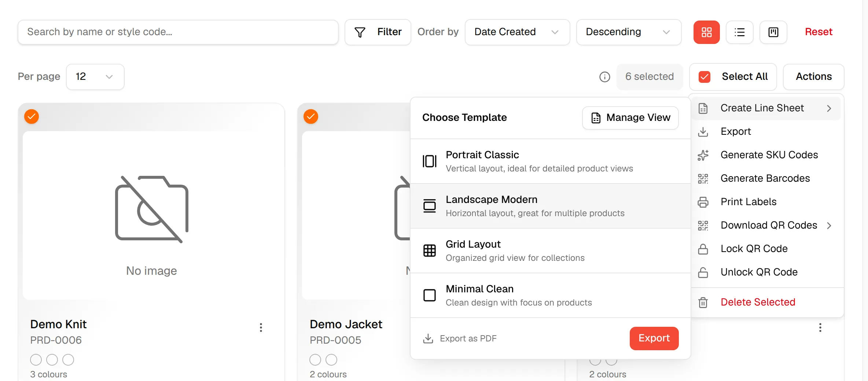Expand the Download QR Codes submenu arrow

(x=829, y=226)
